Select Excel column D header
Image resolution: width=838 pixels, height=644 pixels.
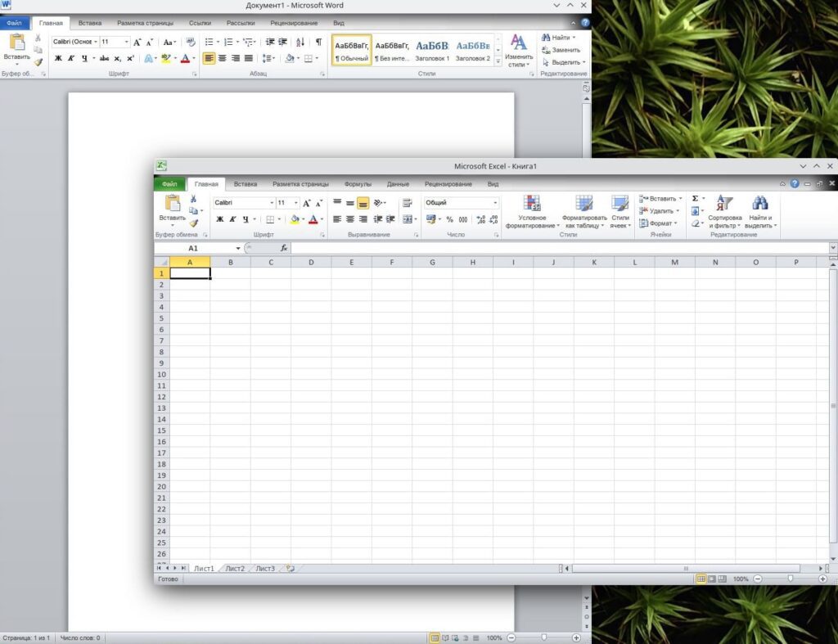pos(311,263)
